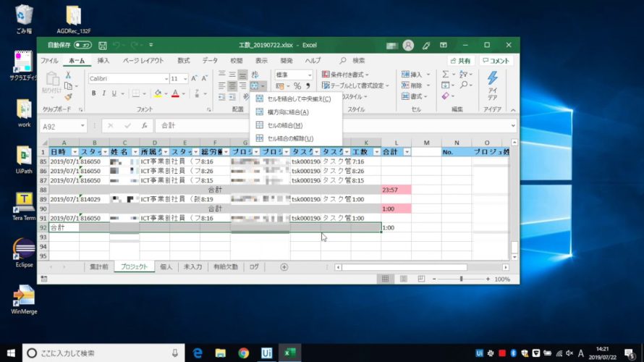
Task: Expand the formula bar chevron
Action: point(513,126)
